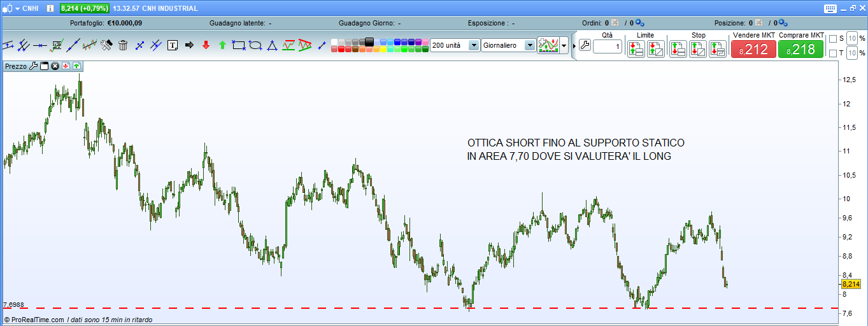Enable the T target checkbox

coord(833,53)
